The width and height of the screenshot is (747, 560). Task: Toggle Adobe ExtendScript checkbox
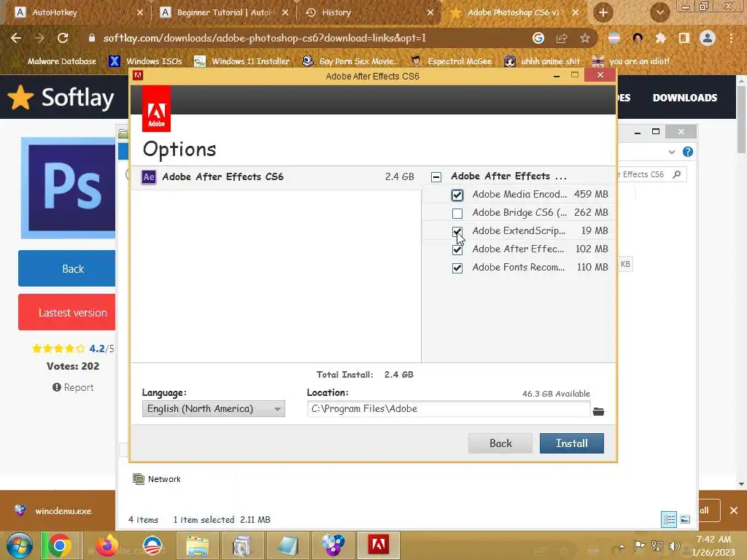(x=457, y=231)
